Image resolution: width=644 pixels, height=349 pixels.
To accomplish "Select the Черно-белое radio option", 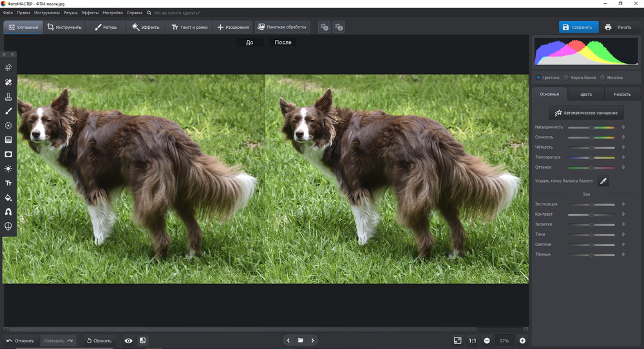I will point(565,77).
